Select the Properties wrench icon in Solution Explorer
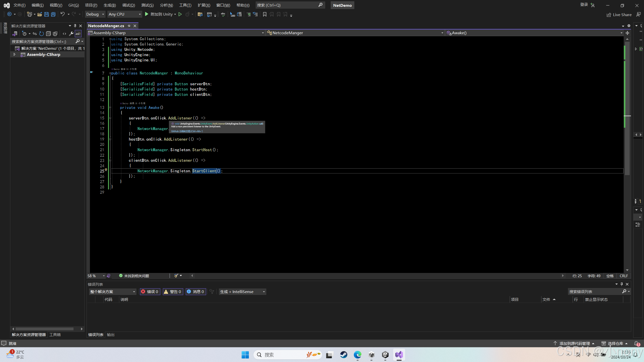 (71, 33)
